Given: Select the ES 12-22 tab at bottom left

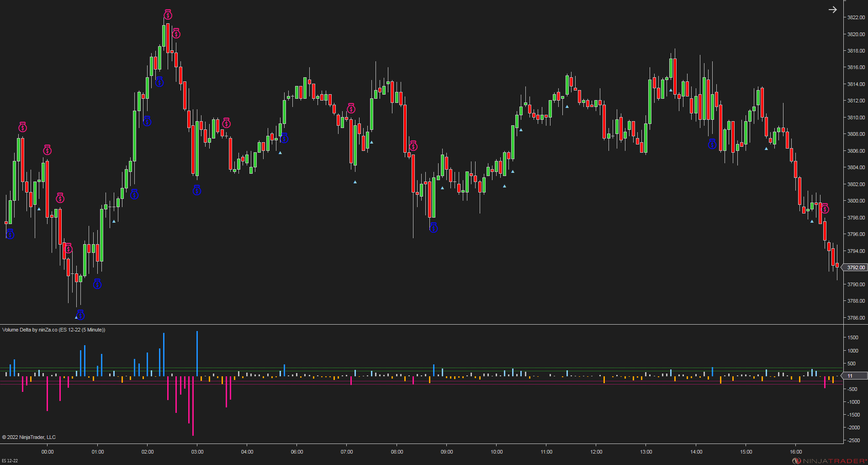Looking at the screenshot, I should click(10, 461).
